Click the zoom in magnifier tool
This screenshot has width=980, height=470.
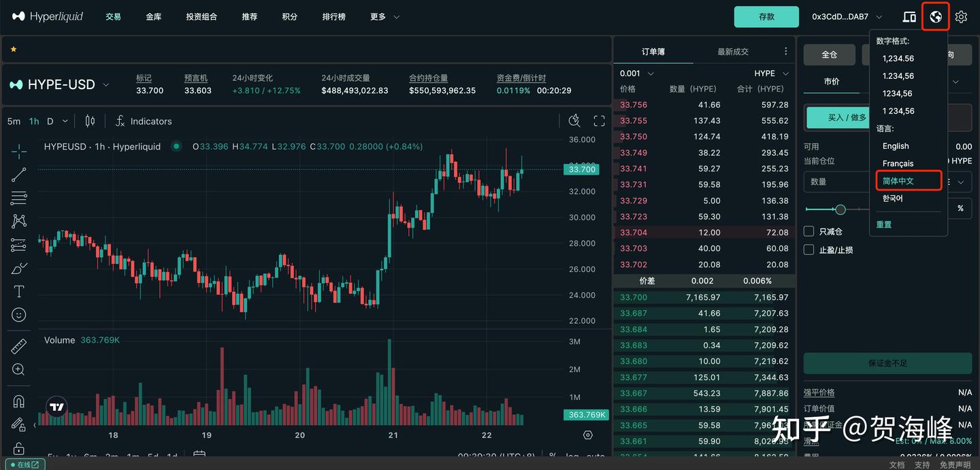pyautogui.click(x=19, y=369)
